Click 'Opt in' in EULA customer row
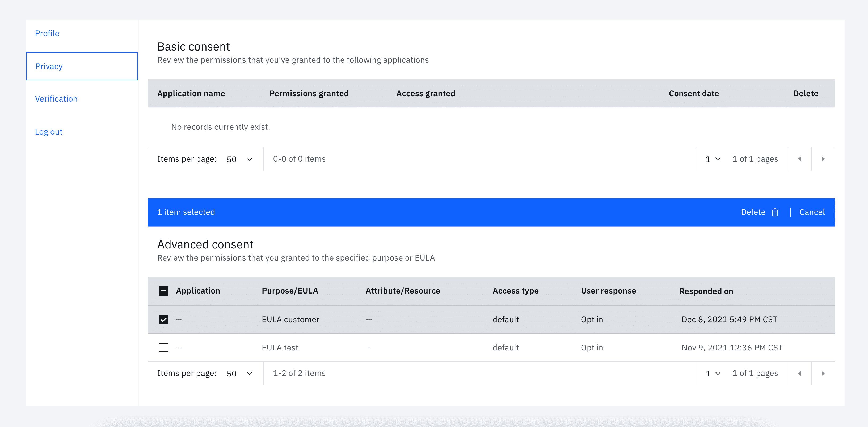Image resolution: width=868 pixels, height=427 pixels. 592,319
